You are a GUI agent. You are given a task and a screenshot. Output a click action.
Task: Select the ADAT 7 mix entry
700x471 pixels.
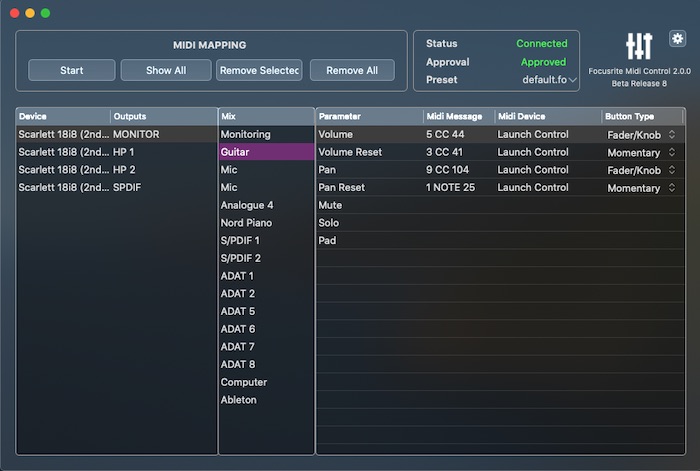pos(267,347)
